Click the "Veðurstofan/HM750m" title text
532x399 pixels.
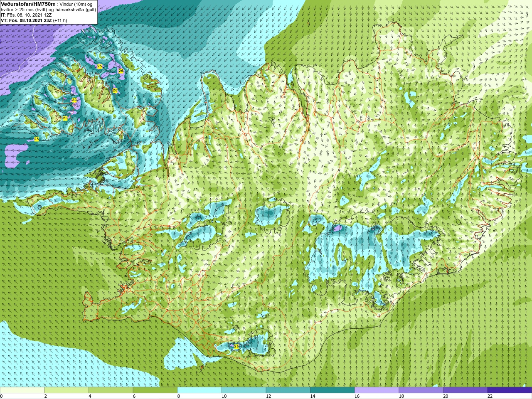pyautogui.click(x=28, y=4)
